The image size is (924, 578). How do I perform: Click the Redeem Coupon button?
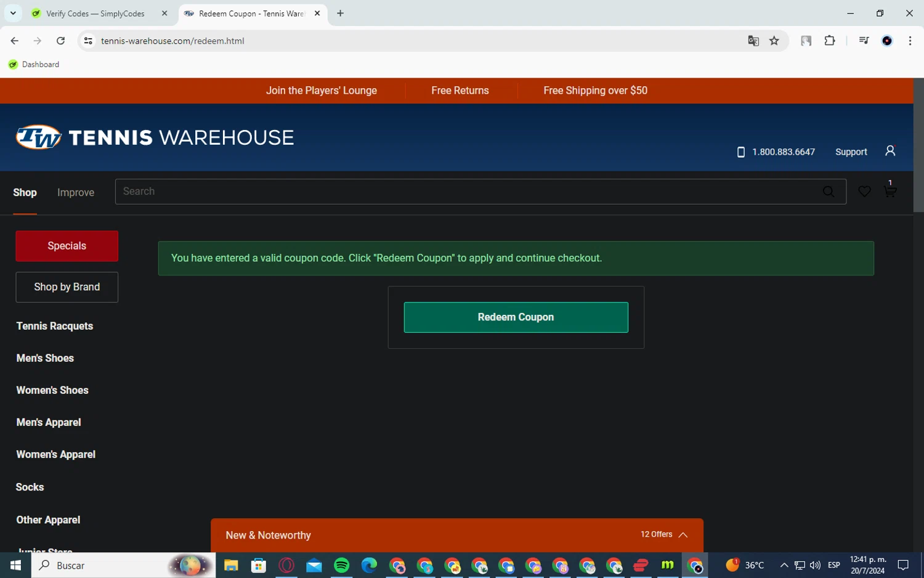(516, 317)
